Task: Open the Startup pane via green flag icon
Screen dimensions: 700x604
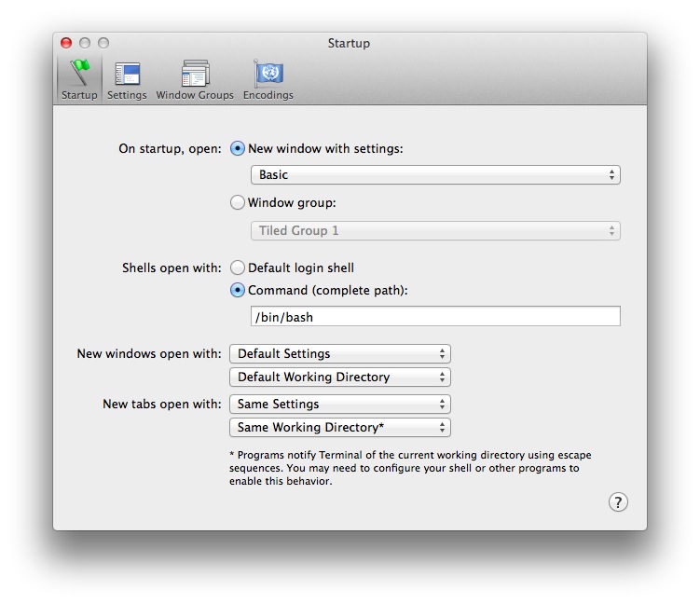Action: tap(79, 80)
